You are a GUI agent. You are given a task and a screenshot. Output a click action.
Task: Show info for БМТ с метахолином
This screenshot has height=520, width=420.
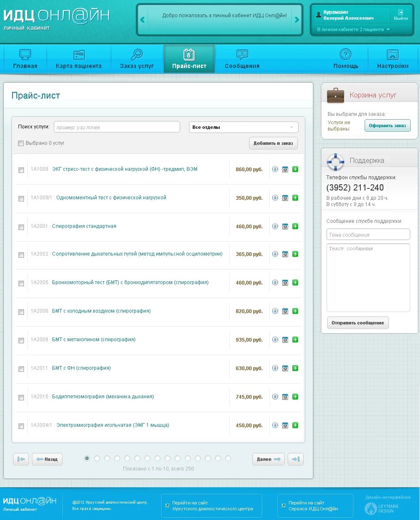point(275,340)
